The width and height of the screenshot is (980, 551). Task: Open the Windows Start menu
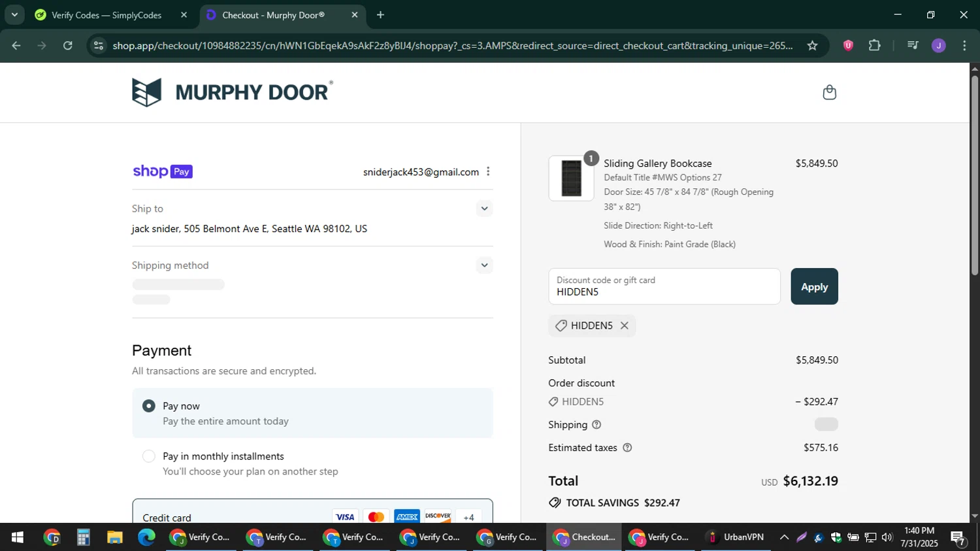click(x=18, y=537)
